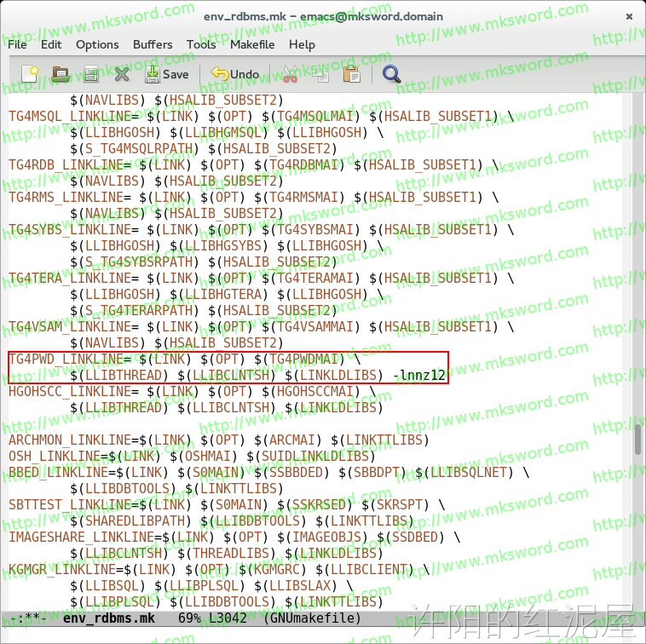Click on $(LLIBHGMSQL) reference
This screenshot has height=644, width=646.
(219, 133)
